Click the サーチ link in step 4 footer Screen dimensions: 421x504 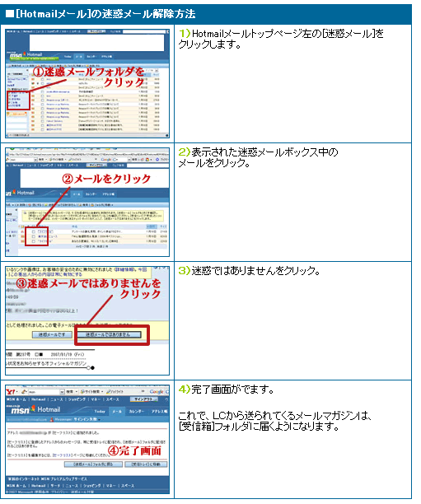pyautogui.click(x=55, y=486)
